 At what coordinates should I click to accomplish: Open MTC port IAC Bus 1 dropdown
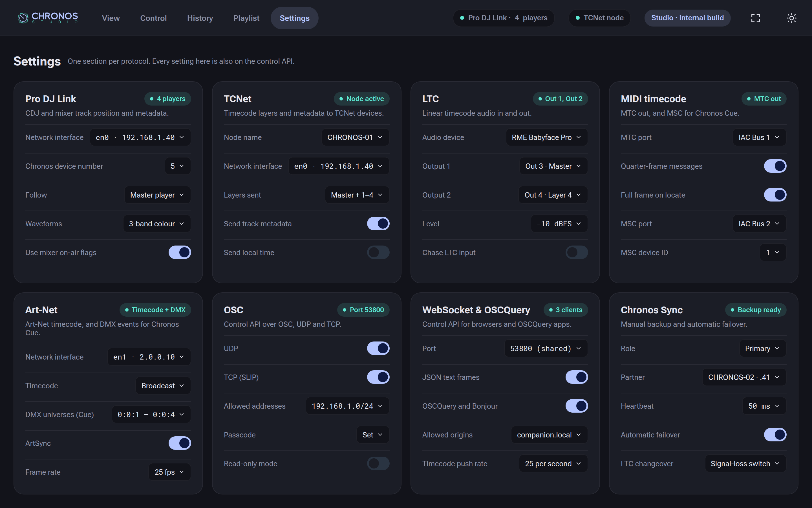(759, 137)
